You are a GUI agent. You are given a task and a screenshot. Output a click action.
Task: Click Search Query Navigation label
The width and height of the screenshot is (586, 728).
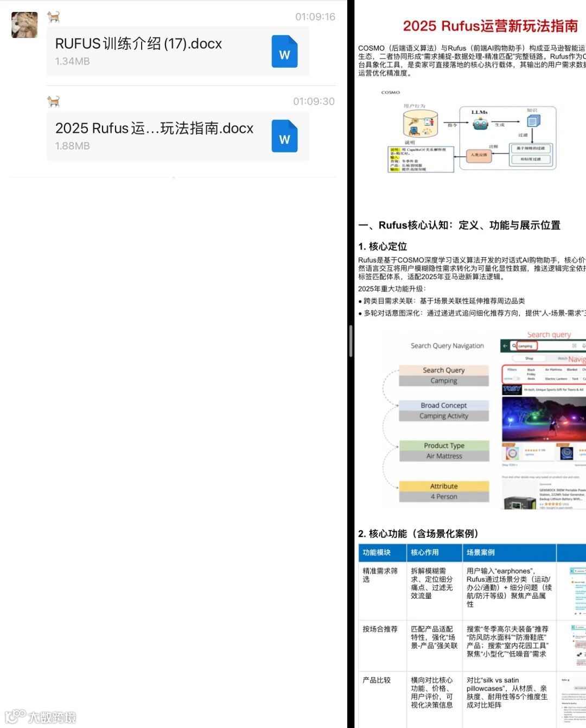click(x=447, y=346)
